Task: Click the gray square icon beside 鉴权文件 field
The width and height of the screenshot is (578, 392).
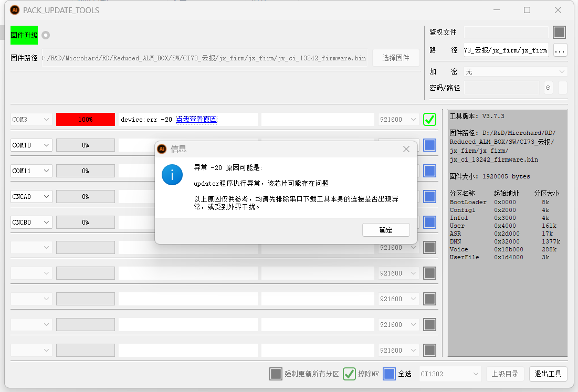Action: 559,32
